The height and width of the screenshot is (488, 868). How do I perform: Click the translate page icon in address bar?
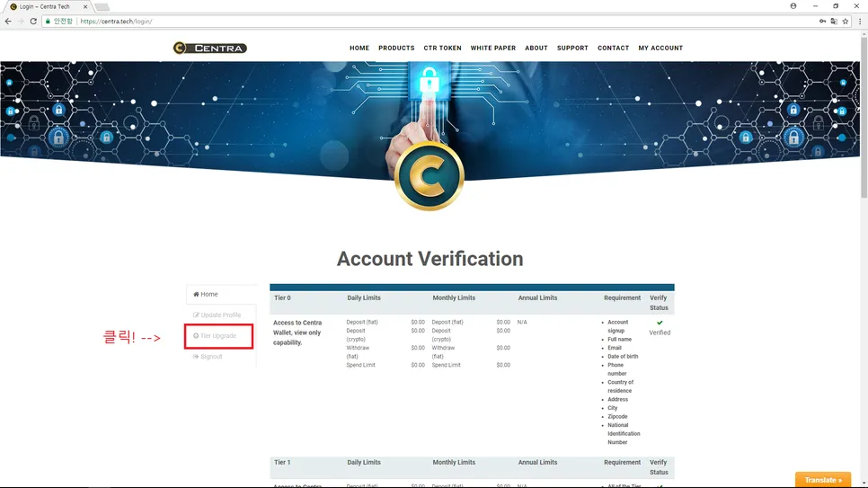834,21
